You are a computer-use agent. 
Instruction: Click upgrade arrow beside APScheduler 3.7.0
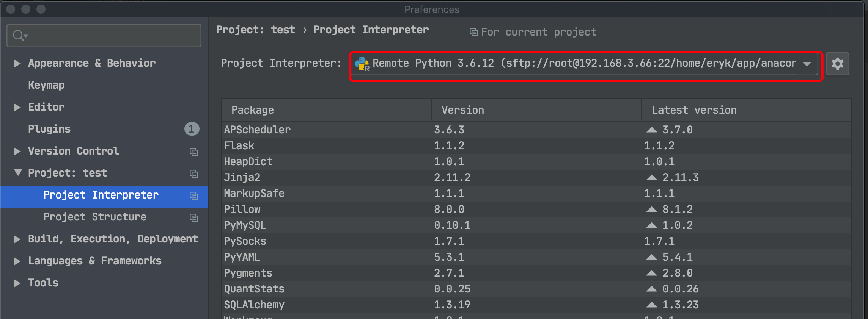tap(651, 130)
